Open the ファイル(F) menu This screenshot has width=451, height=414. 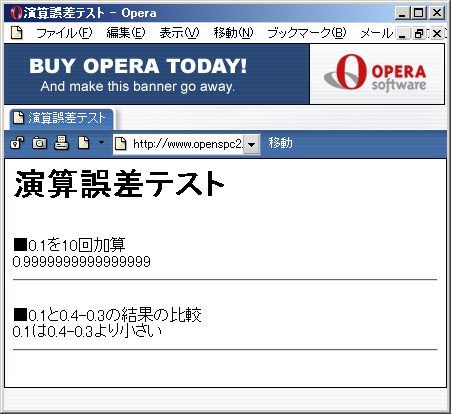[x=64, y=33]
